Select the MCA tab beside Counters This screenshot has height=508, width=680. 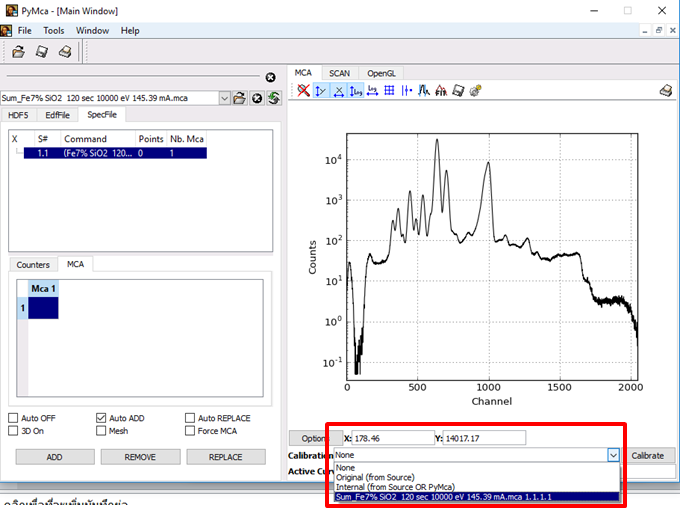(x=75, y=264)
